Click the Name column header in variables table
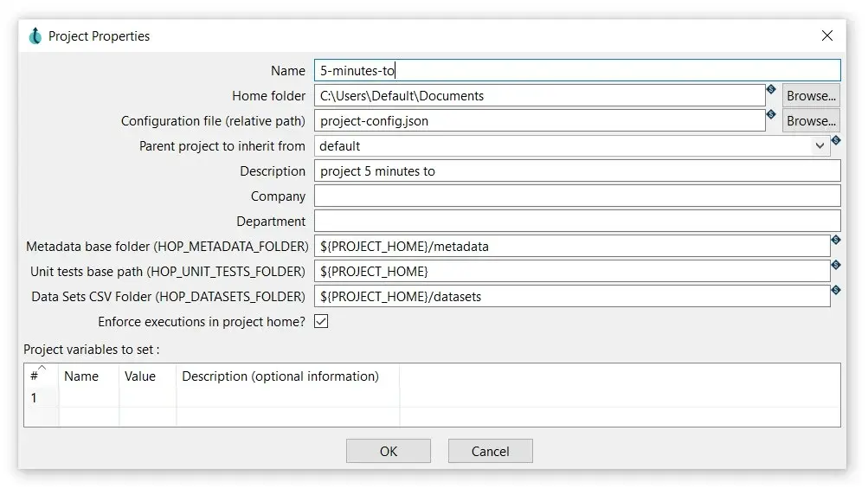The image size is (868, 495). click(88, 376)
